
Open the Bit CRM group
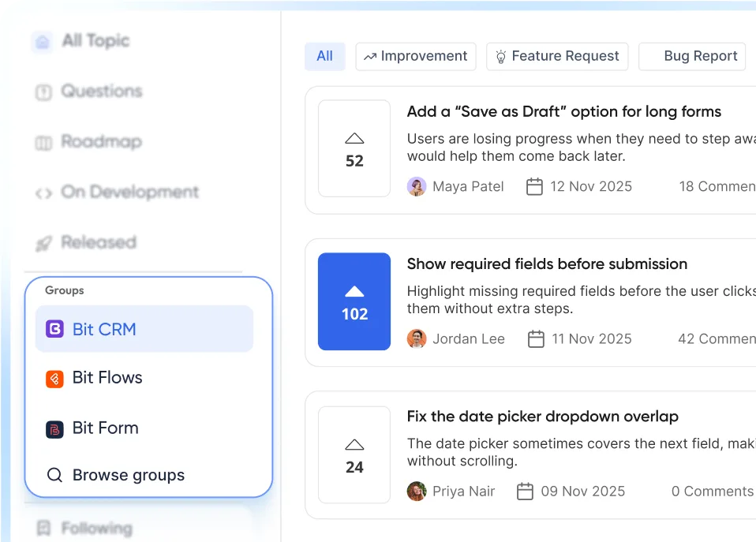point(144,329)
